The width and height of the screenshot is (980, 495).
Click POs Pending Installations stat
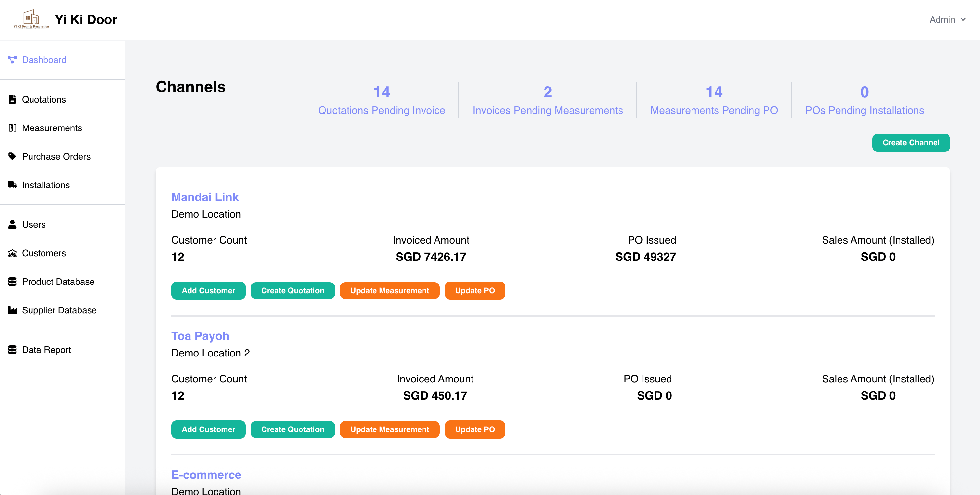[864, 100]
